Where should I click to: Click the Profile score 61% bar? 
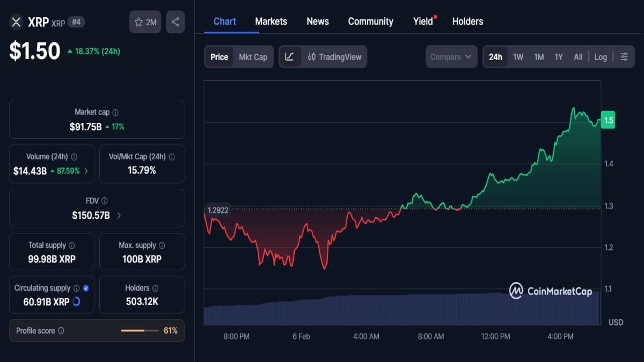[x=141, y=331]
